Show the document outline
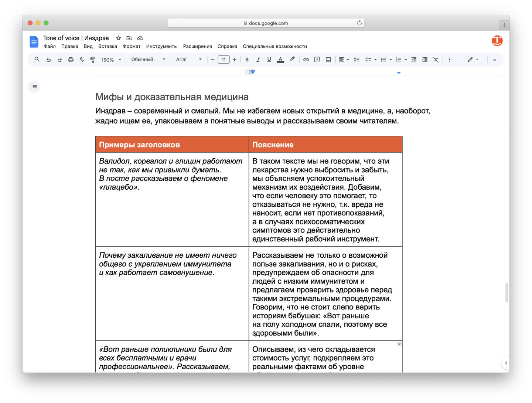 point(34,87)
